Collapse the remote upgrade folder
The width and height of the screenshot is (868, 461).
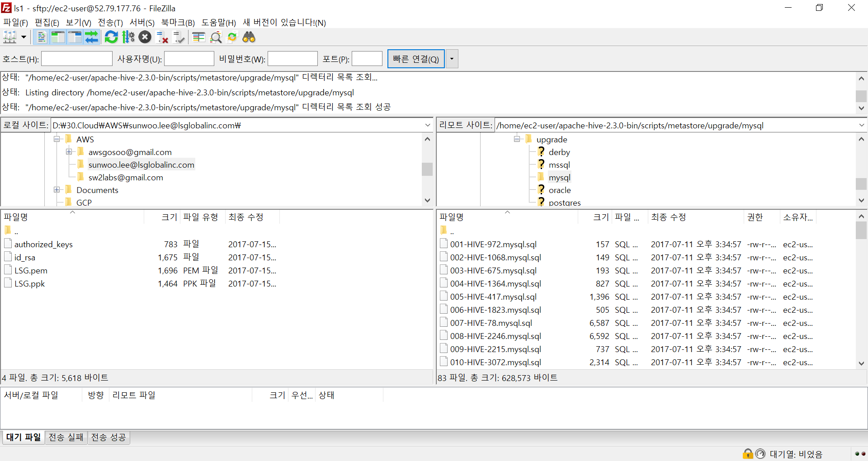click(x=517, y=139)
